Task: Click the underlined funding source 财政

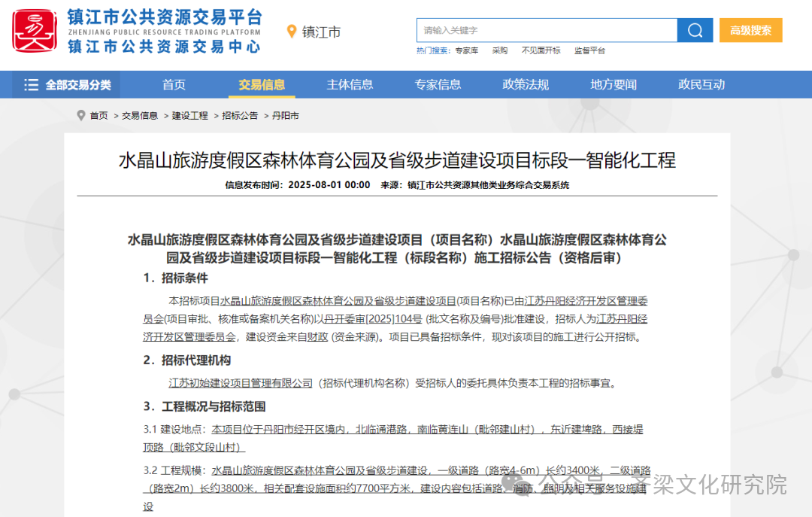Action: point(317,337)
